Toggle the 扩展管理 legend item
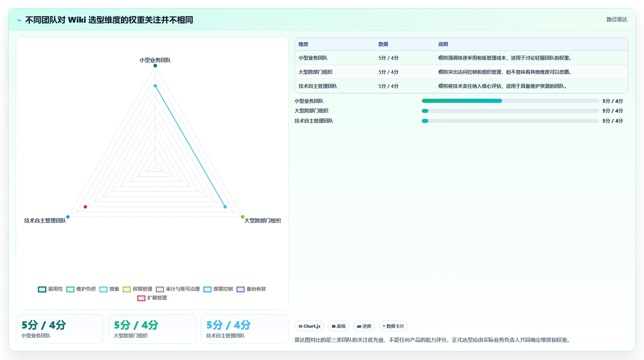The height and width of the screenshot is (360, 644). pyautogui.click(x=152, y=298)
